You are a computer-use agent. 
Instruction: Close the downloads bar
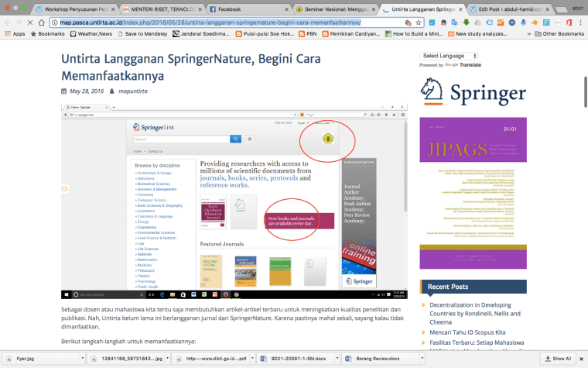581,359
